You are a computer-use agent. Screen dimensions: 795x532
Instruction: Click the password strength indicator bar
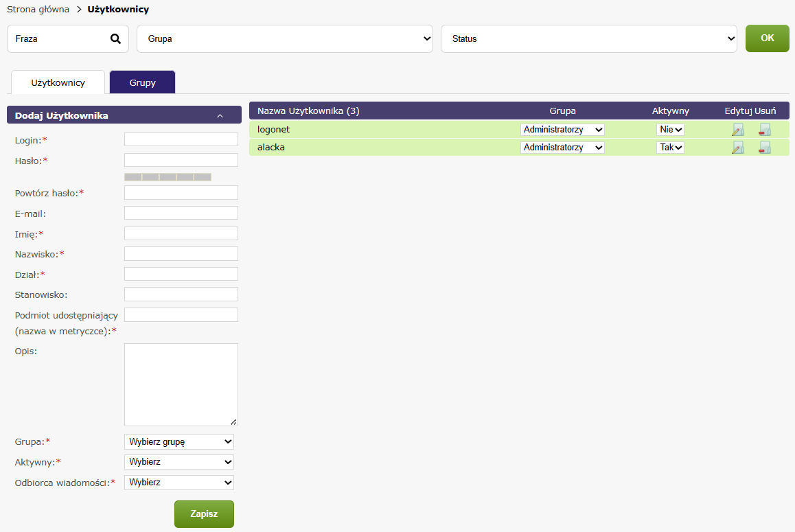(x=168, y=177)
